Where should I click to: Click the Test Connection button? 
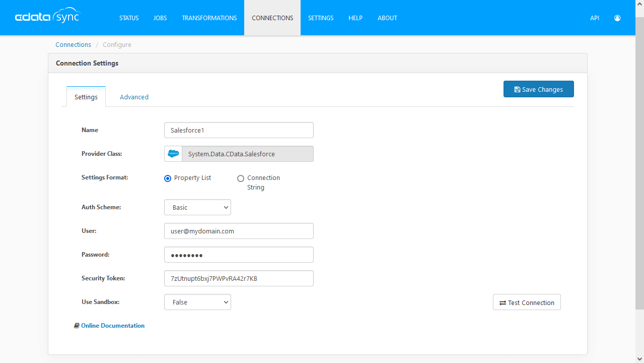coord(526,302)
